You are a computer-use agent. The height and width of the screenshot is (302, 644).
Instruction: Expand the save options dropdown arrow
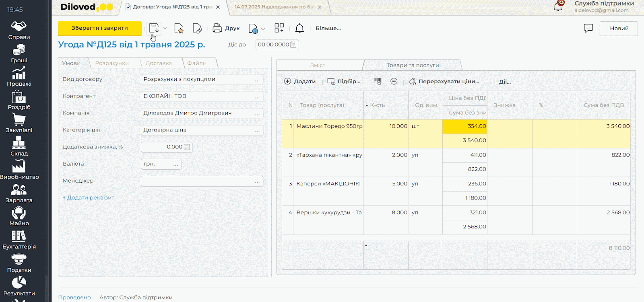pyautogui.click(x=165, y=29)
